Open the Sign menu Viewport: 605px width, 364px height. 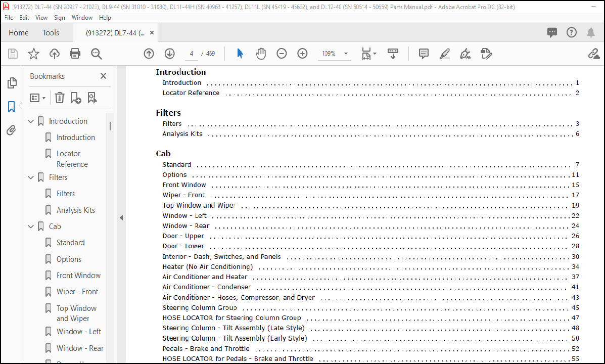[60, 18]
